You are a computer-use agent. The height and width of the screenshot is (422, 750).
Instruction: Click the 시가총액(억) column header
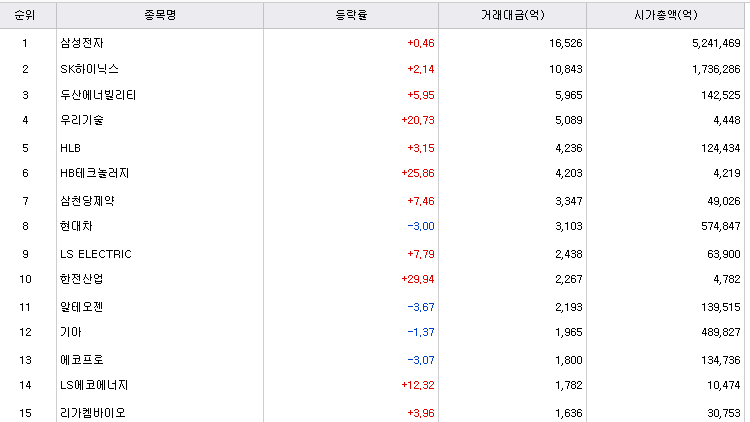[x=666, y=15]
